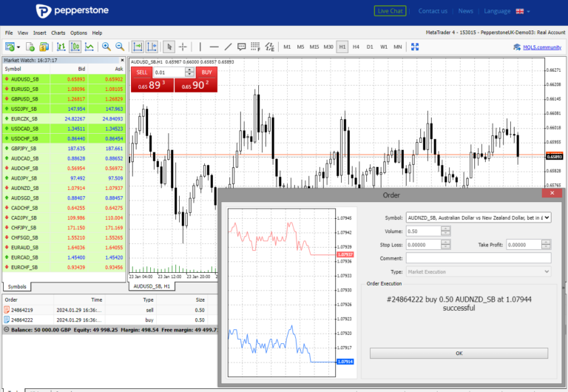Toggle chart auto scroll
568x392 pixels.
coord(138,47)
